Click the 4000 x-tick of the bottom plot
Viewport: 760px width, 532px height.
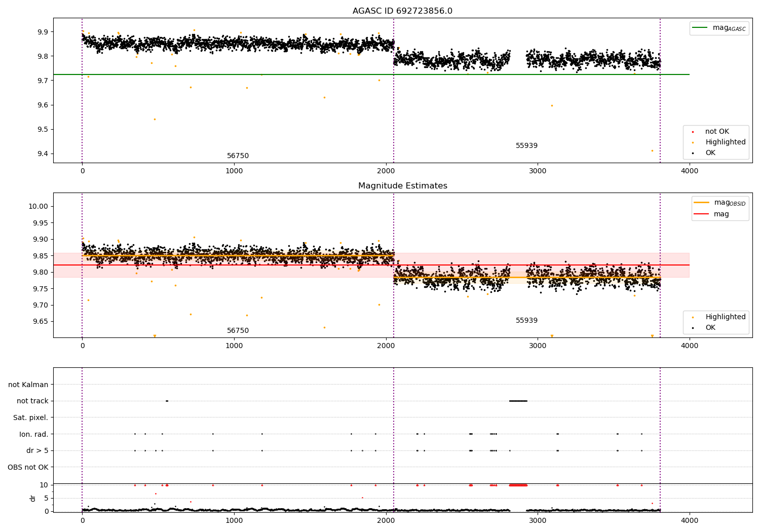pos(690,520)
